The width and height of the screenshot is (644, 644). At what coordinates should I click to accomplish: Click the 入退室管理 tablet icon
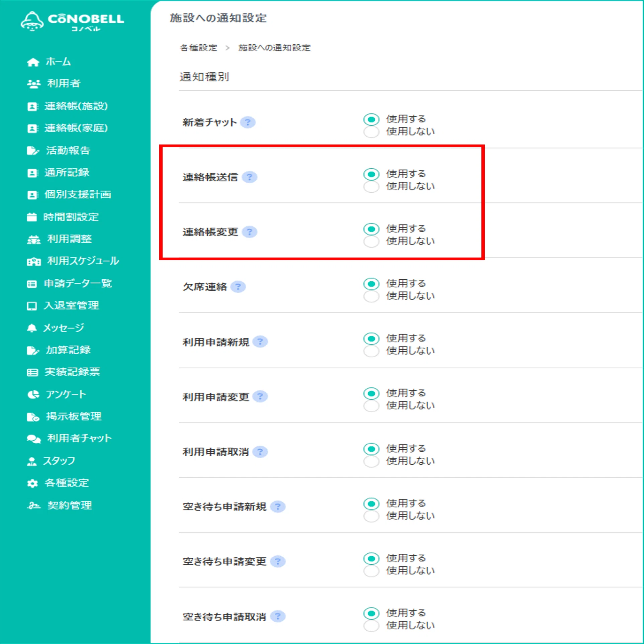coord(32,306)
